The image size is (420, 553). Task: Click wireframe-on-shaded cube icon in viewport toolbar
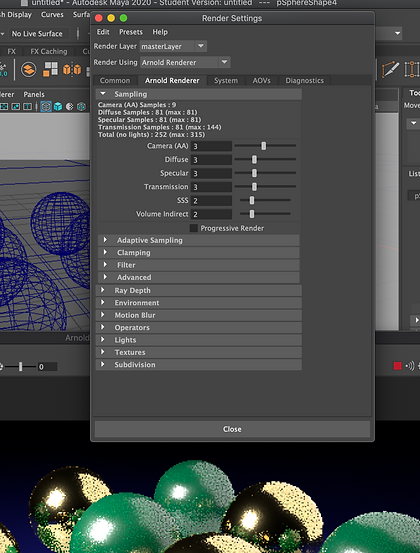pos(81,106)
